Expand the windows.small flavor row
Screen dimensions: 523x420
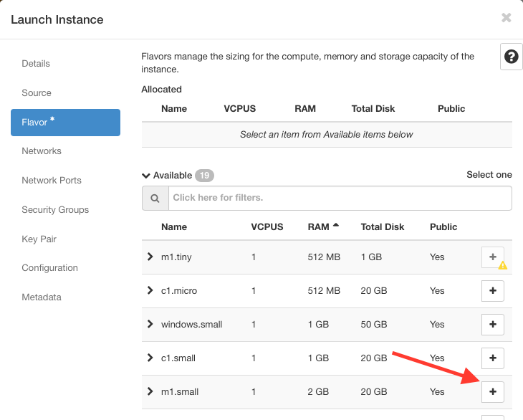click(150, 324)
